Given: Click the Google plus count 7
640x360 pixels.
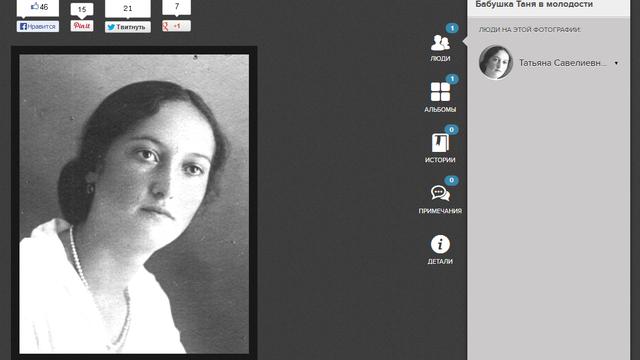Looking at the screenshot, I should click(x=176, y=7).
